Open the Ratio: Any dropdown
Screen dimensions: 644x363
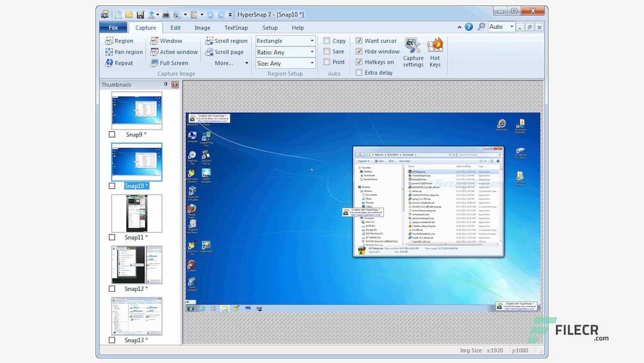[x=311, y=52]
